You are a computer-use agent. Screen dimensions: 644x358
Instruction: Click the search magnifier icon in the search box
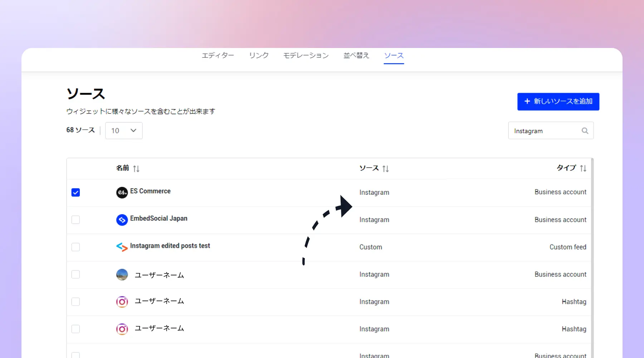pyautogui.click(x=585, y=130)
